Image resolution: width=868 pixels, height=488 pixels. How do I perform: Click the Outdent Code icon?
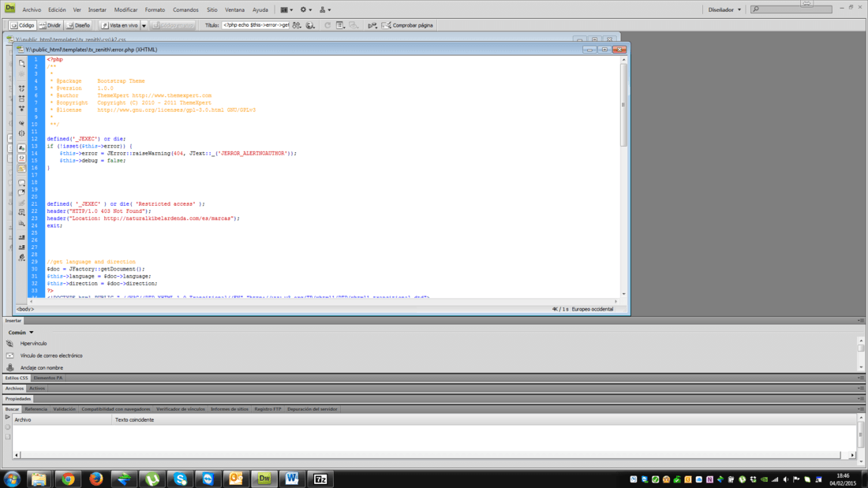coord(21,248)
